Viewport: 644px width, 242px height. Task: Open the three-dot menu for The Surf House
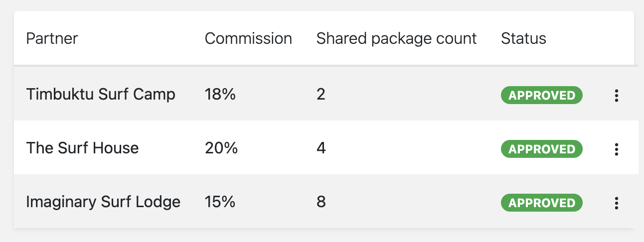(x=617, y=149)
